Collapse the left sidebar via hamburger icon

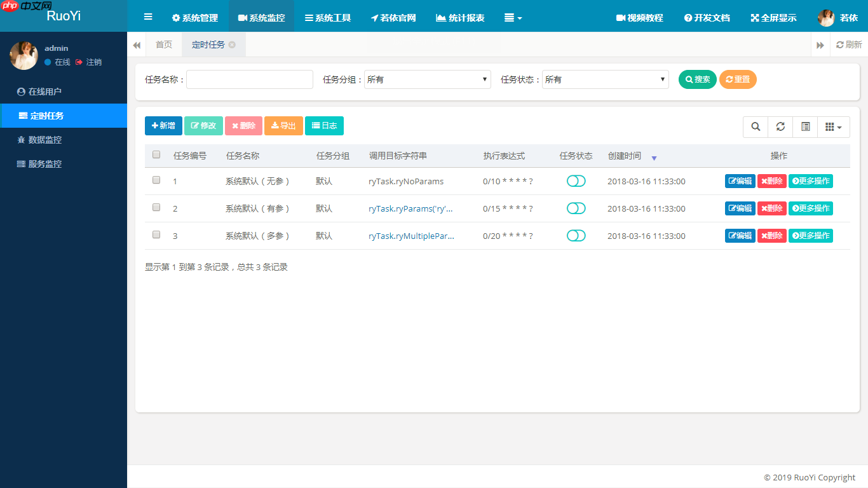click(x=148, y=17)
